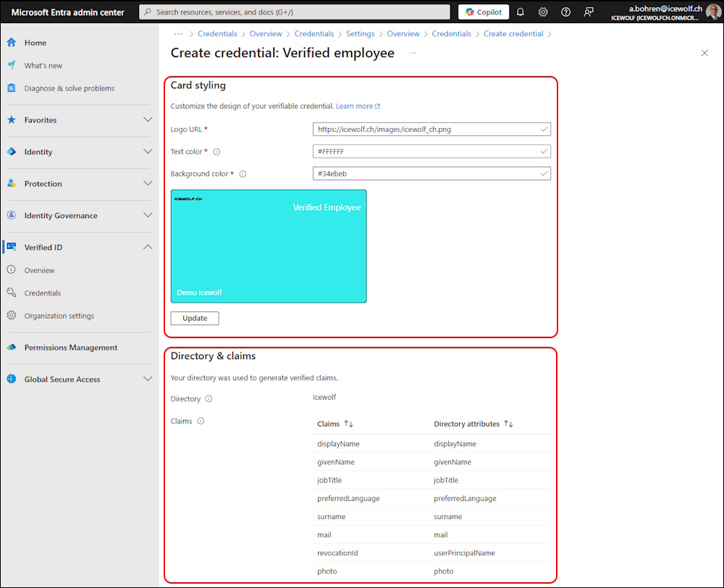This screenshot has height=588, width=724.
Task: Open the help question mark icon
Action: [565, 12]
